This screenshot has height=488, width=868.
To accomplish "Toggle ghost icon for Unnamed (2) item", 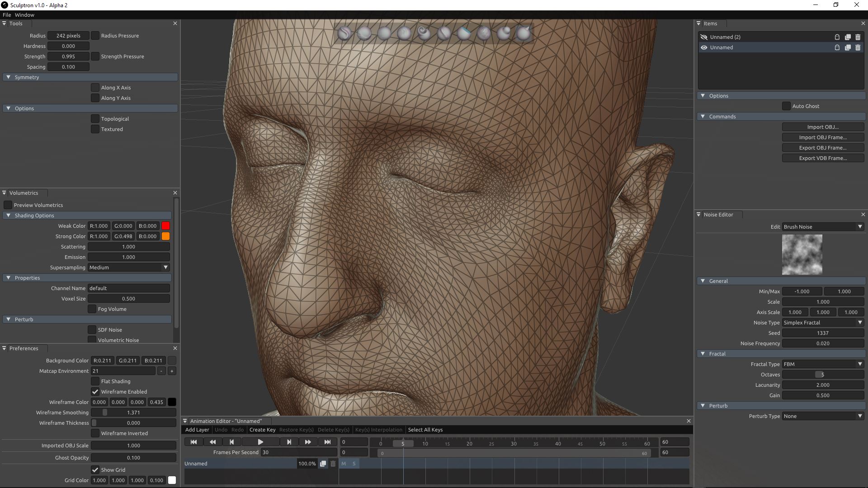I will pos(837,37).
